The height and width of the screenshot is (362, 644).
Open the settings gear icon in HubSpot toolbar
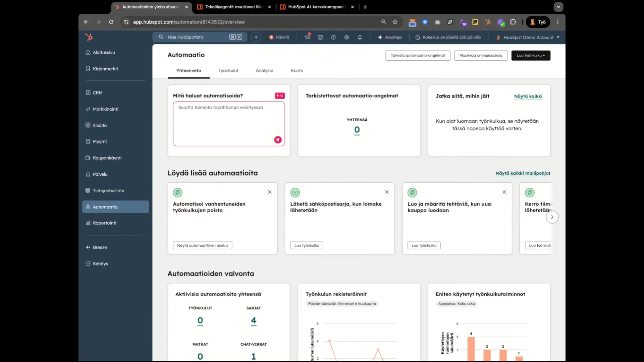click(346, 37)
